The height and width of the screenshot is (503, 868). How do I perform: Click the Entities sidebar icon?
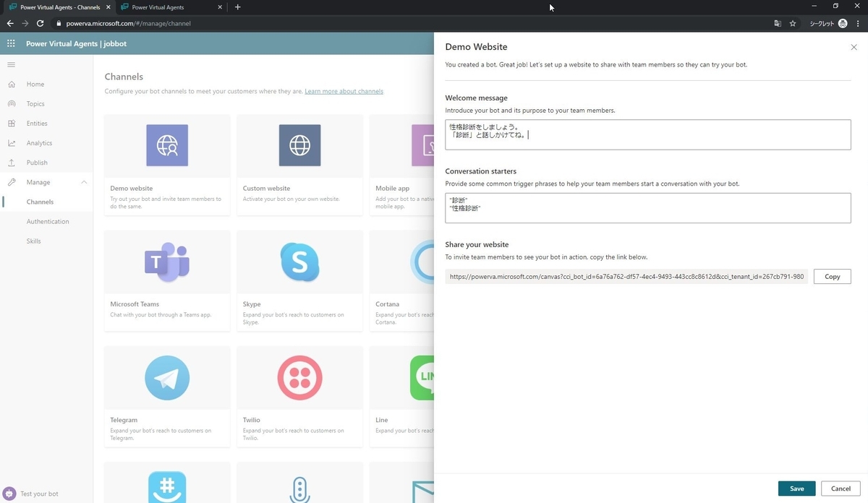pos(12,124)
